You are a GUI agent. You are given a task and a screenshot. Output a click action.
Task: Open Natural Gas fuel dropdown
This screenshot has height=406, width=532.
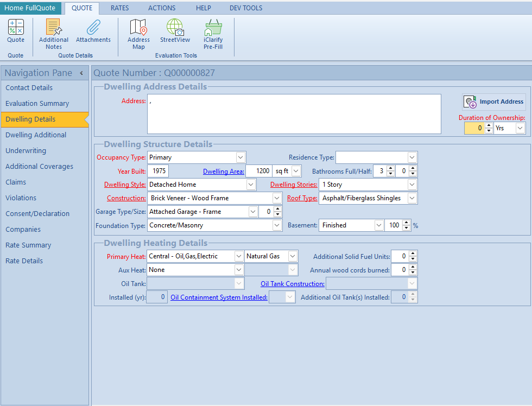293,256
